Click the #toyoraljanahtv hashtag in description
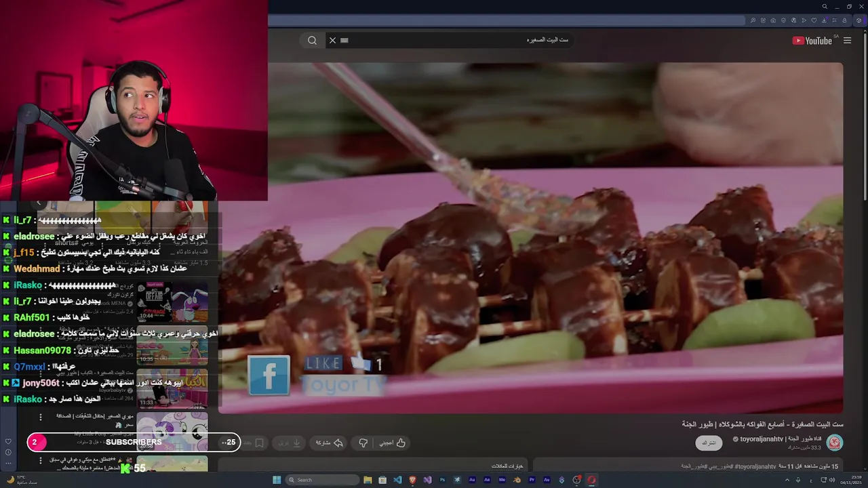 click(755, 466)
